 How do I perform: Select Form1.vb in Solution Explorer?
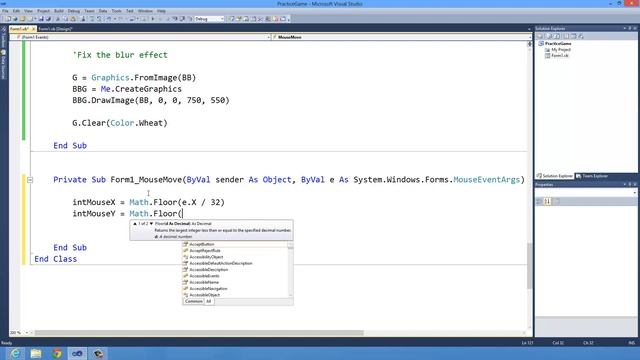pyautogui.click(x=560, y=56)
